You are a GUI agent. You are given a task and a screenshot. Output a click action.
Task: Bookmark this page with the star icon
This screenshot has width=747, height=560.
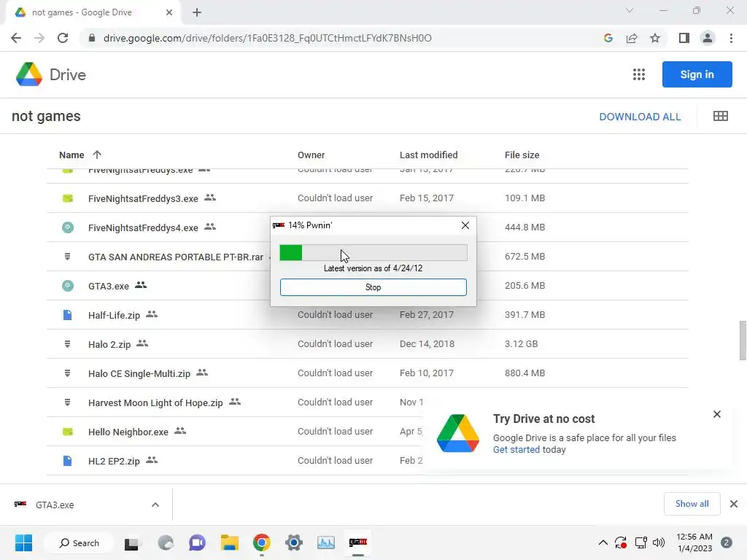(x=655, y=38)
